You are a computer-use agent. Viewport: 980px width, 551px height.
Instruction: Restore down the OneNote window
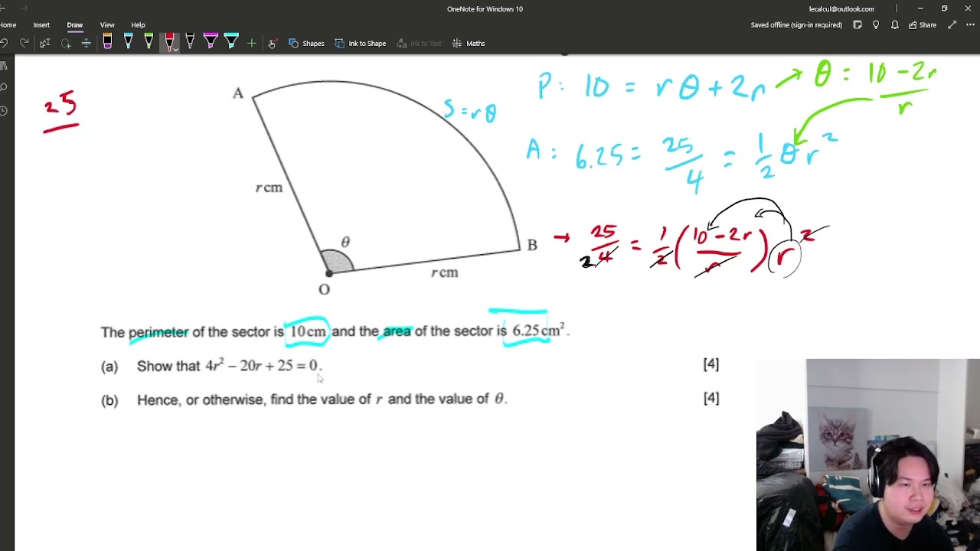point(944,8)
